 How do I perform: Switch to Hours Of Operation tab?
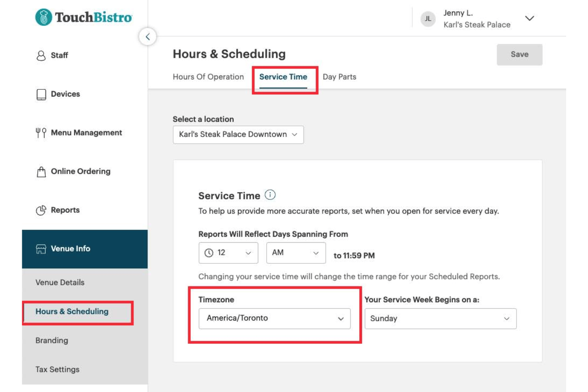(208, 77)
